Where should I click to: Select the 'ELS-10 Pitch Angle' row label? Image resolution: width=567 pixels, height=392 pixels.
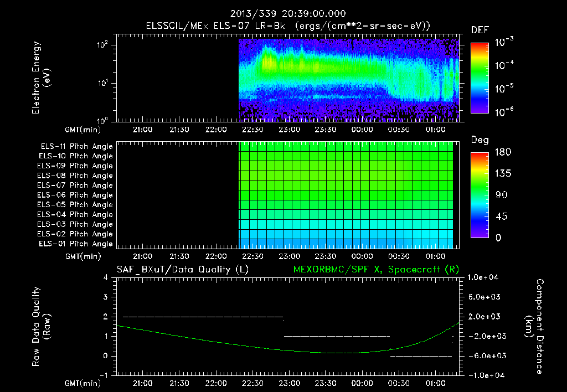coord(76,156)
